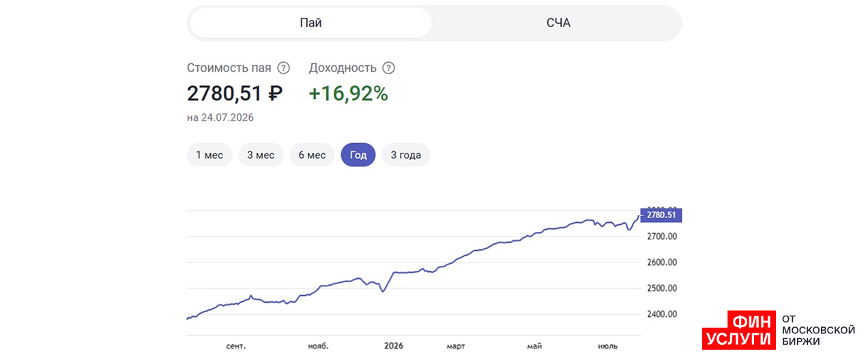
Task: Click the share price value 2780,51 ₽
Action: coord(235,93)
